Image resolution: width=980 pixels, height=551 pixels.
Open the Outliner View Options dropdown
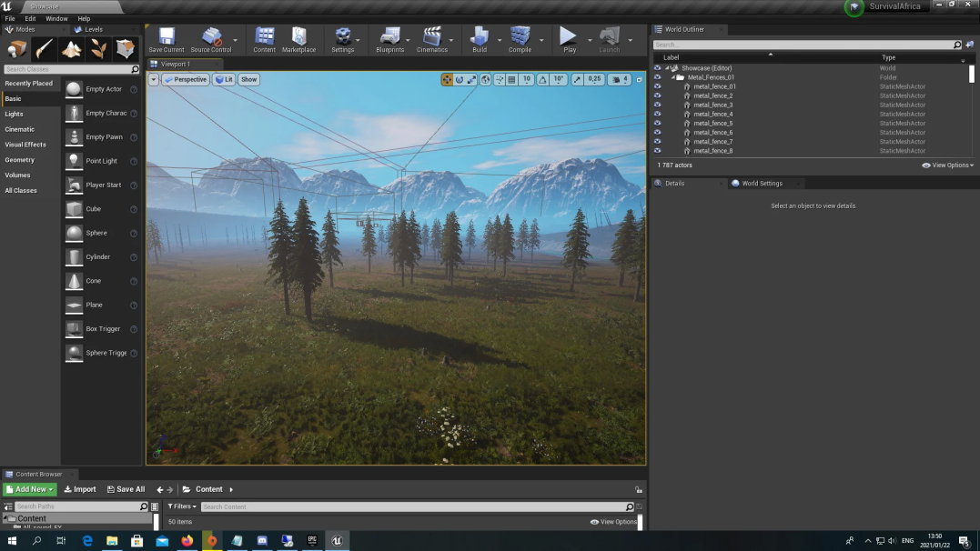[947, 165]
